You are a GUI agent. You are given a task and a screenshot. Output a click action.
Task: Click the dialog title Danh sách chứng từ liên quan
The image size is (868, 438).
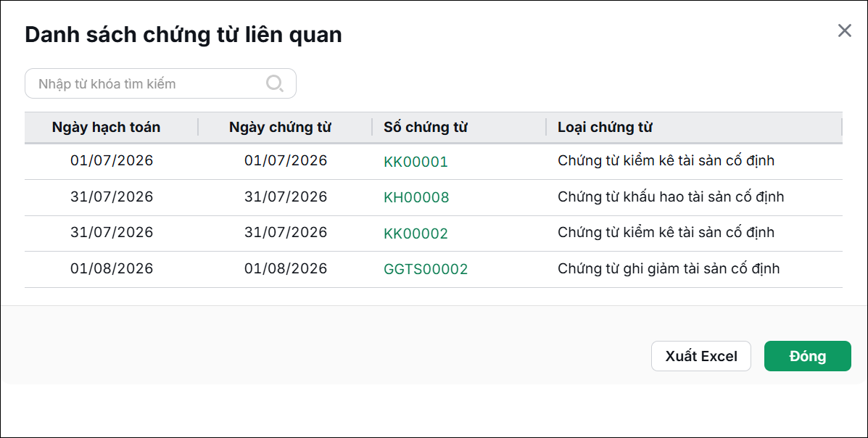[x=183, y=35]
